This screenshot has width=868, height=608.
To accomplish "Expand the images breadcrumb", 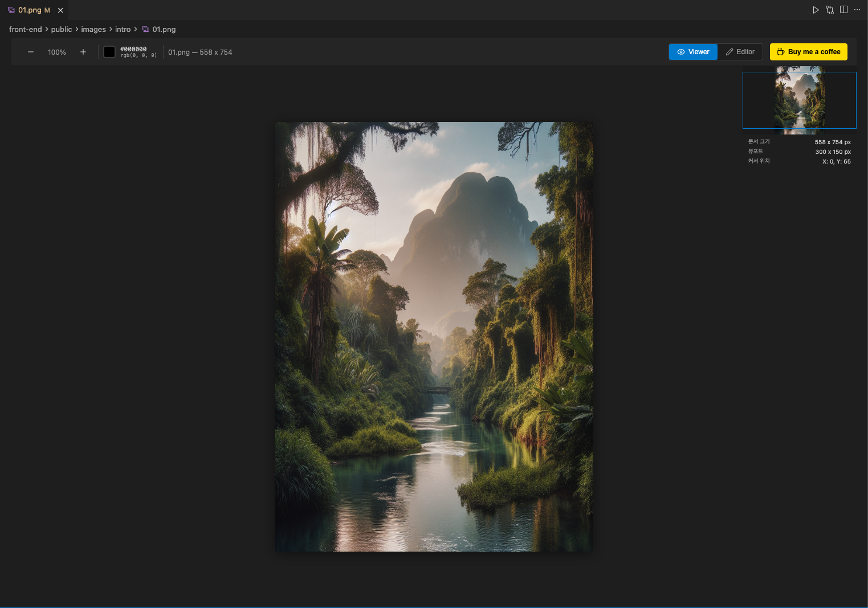I will (93, 29).
